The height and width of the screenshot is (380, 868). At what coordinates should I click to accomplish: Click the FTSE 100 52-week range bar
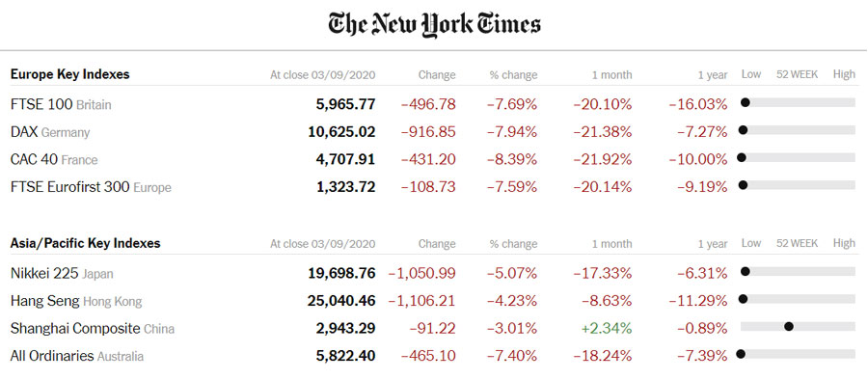point(798,102)
